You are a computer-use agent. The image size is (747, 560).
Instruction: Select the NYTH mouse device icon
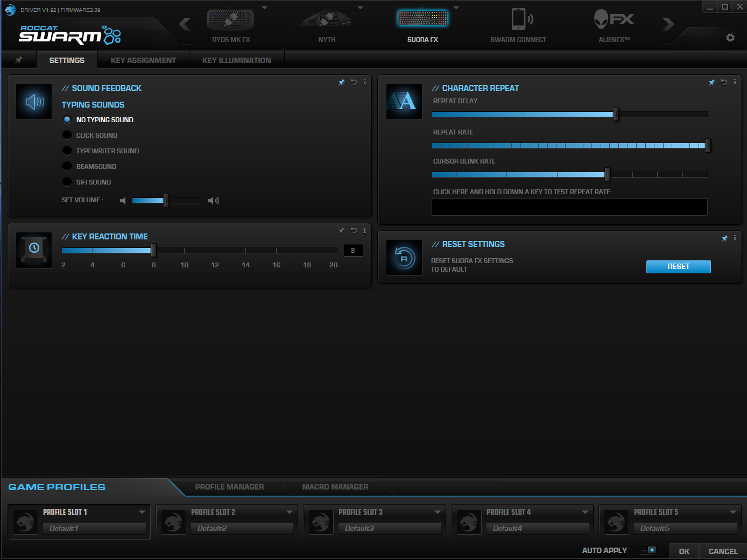326,19
